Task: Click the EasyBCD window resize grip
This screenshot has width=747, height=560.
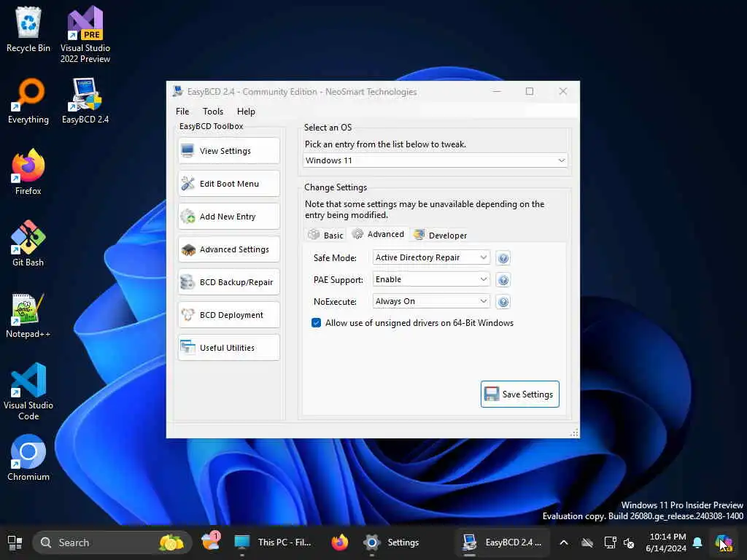Action: [x=574, y=432]
